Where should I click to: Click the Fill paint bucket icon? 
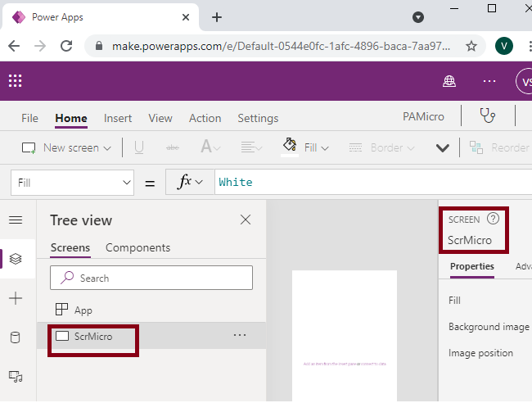[x=290, y=145]
